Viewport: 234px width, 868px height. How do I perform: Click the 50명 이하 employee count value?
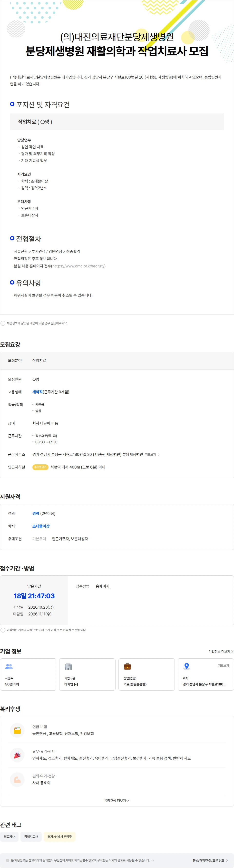point(12,684)
